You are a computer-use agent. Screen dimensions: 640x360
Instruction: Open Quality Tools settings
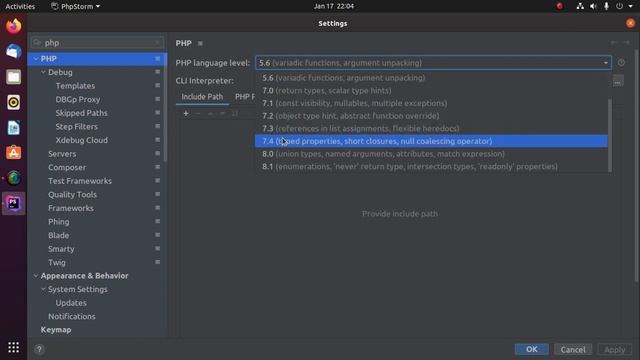[72, 194]
